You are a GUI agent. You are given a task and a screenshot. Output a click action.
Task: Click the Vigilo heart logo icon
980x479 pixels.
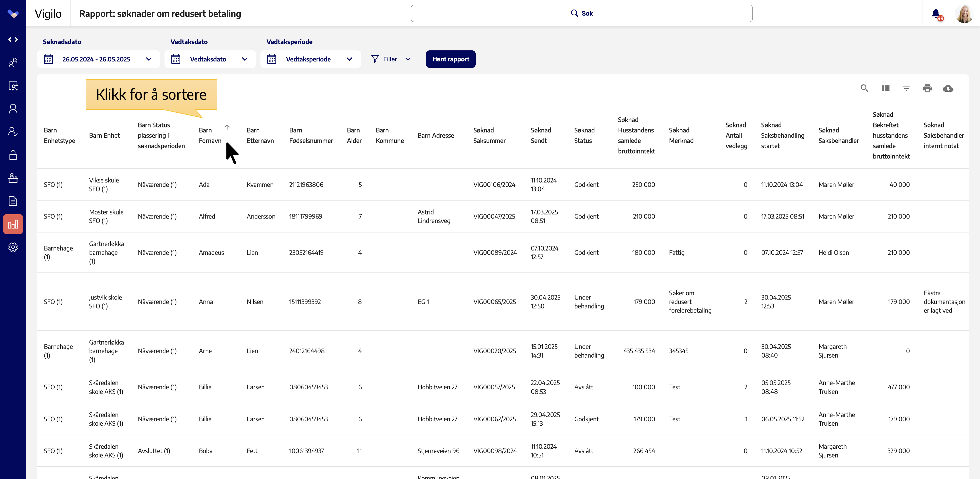click(x=13, y=14)
